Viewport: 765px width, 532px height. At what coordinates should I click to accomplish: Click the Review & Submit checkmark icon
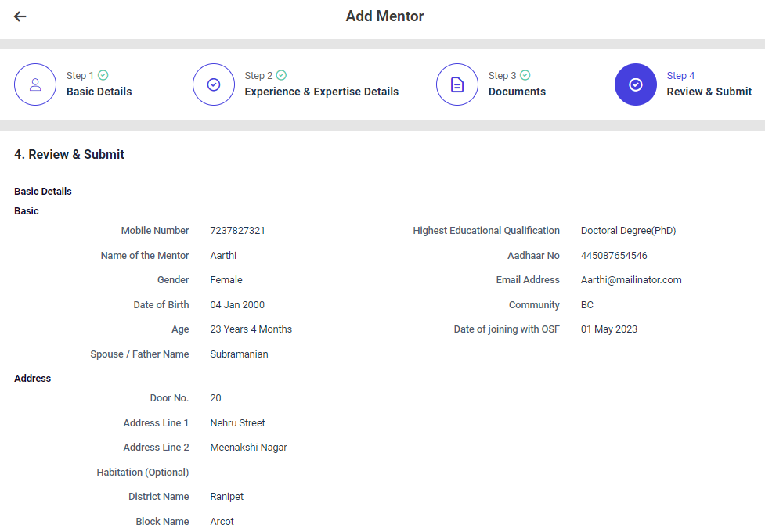point(635,84)
